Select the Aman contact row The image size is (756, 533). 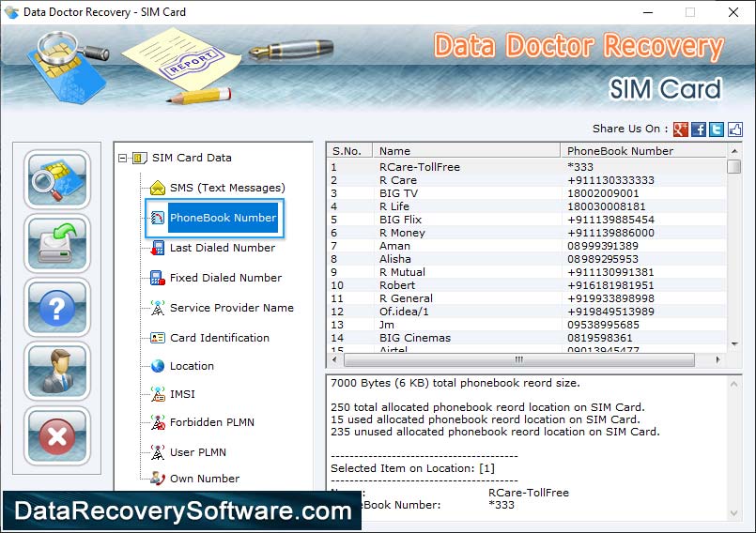527,246
